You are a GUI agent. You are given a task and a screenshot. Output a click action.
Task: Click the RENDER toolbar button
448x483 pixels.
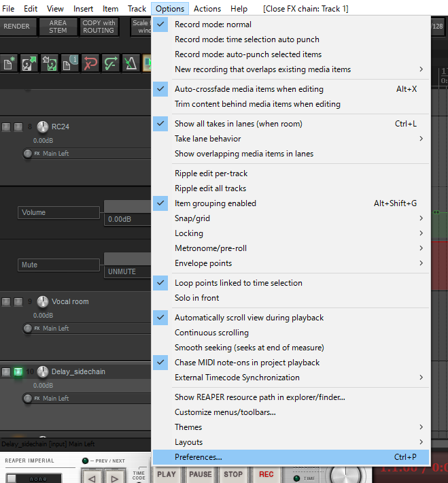[x=17, y=27]
